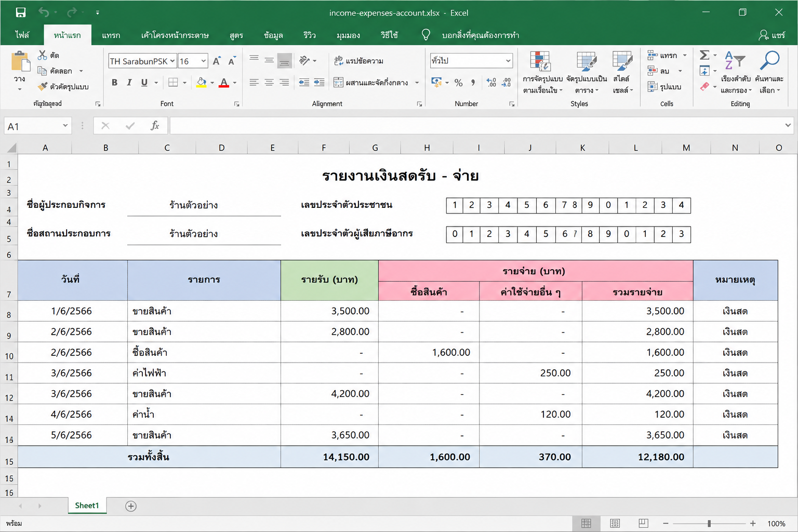Switch to the Data tab
The width and height of the screenshot is (798, 532).
click(x=273, y=35)
